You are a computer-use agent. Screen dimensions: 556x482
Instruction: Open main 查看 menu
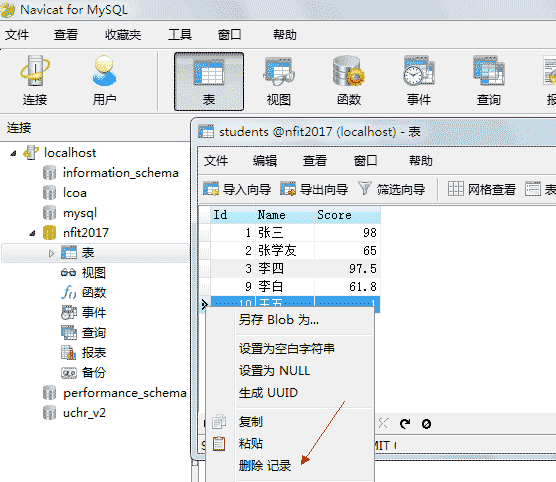click(x=66, y=35)
